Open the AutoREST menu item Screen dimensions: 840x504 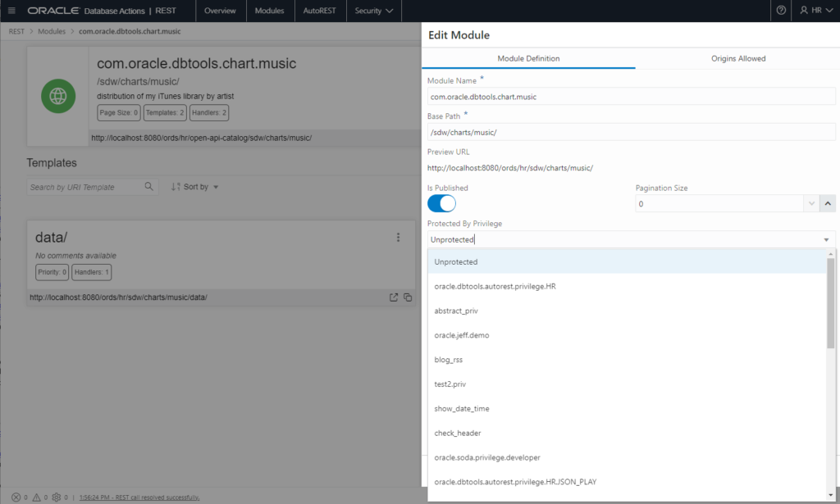pos(319,11)
